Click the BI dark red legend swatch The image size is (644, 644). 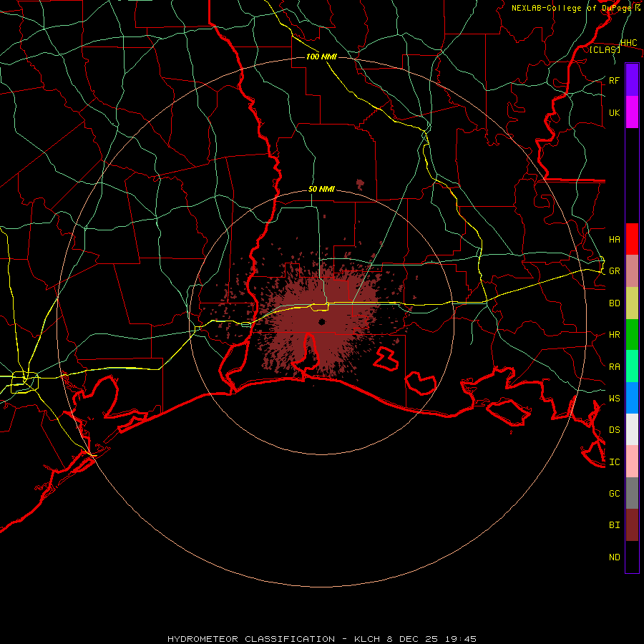(632, 525)
